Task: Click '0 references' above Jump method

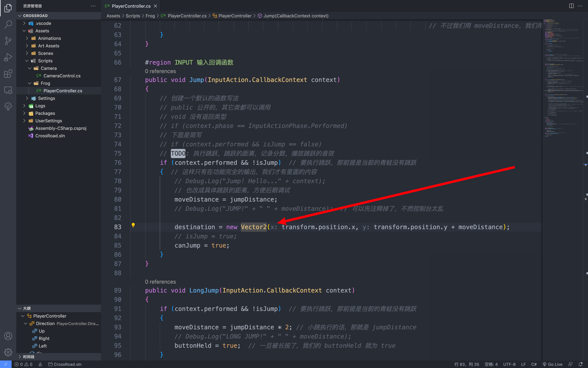Action: coord(160,71)
